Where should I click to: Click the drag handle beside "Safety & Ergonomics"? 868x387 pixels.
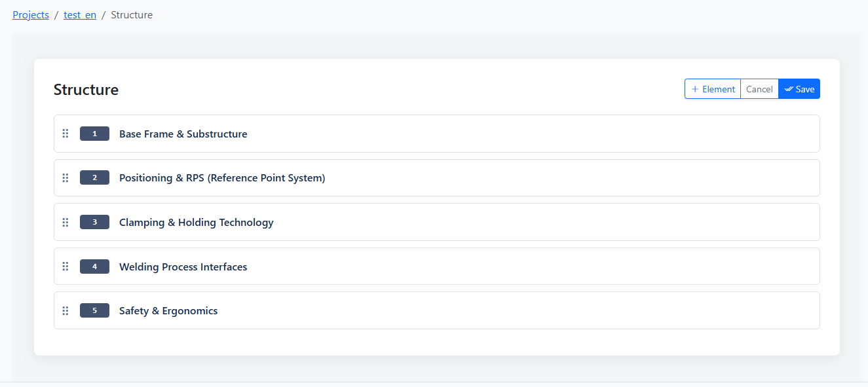point(65,310)
